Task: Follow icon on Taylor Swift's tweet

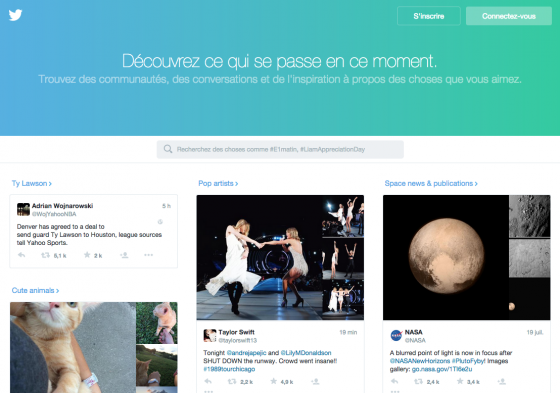Action: 315,382
